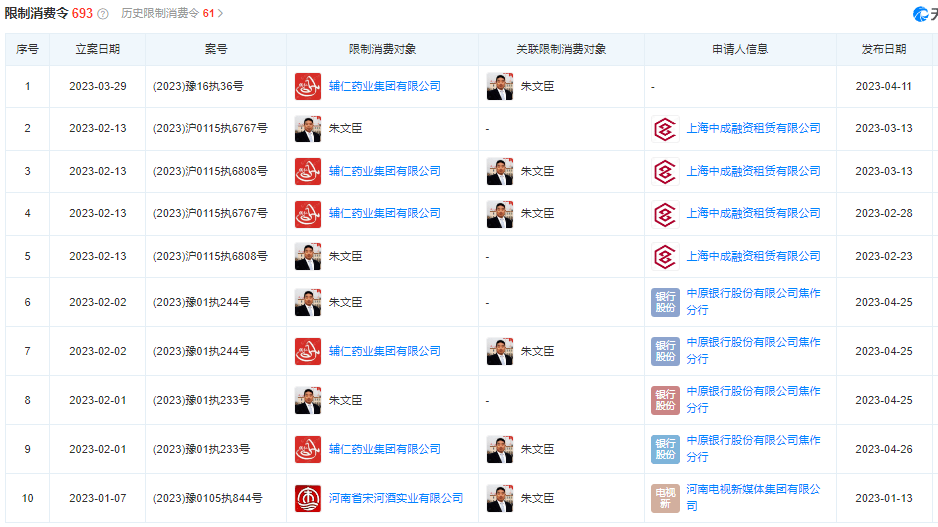This screenshot has width=938, height=527.
Task: Click 银行股份 badge icon in row 7
Action: [x=665, y=351]
